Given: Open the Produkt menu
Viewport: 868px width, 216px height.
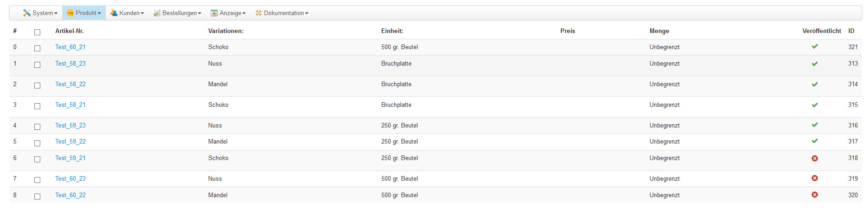Looking at the screenshot, I should click(x=84, y=13).
